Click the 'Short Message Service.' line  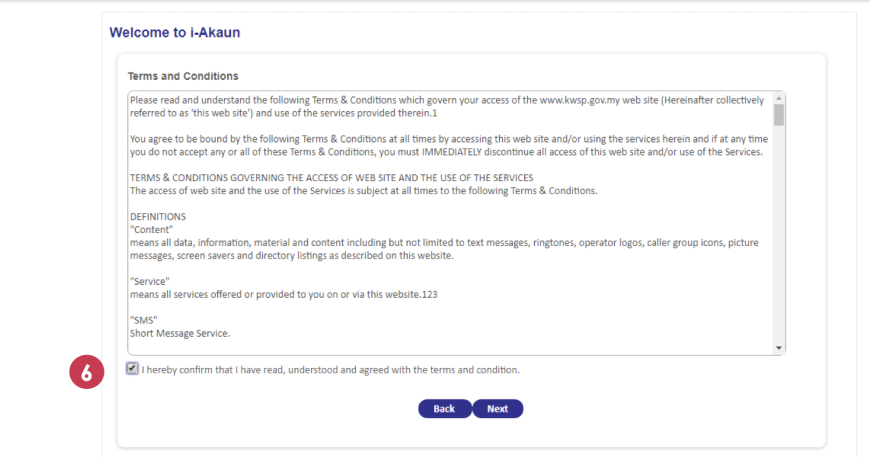pos(180,333)
